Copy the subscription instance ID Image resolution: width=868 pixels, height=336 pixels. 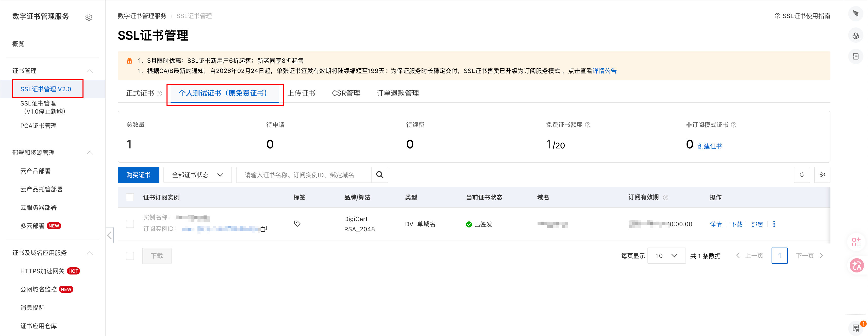click(264, 229)
